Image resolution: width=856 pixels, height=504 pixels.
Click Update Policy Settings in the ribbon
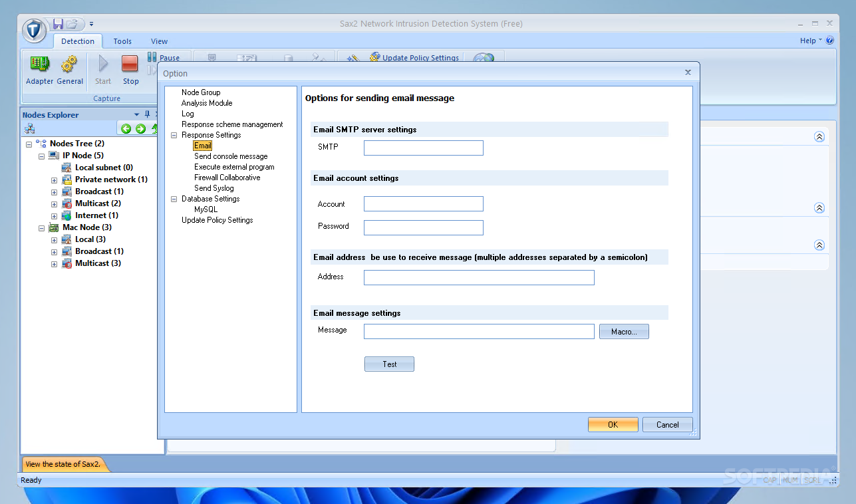click(x=414, y=58)
